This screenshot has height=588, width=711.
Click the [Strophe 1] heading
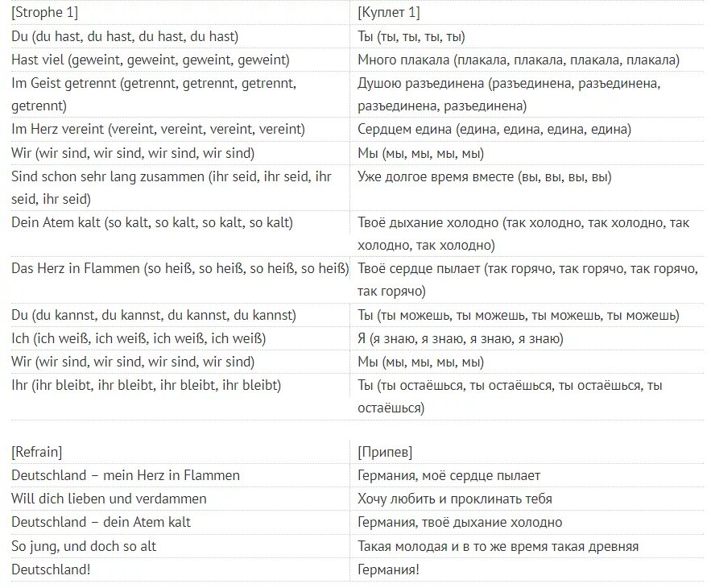(45, 12)
